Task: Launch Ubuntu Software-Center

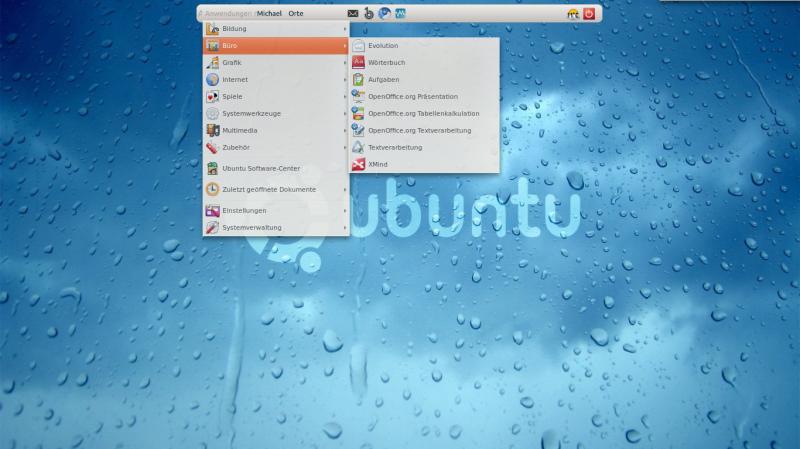Action: pyautogui.click(x=276, y=168)
